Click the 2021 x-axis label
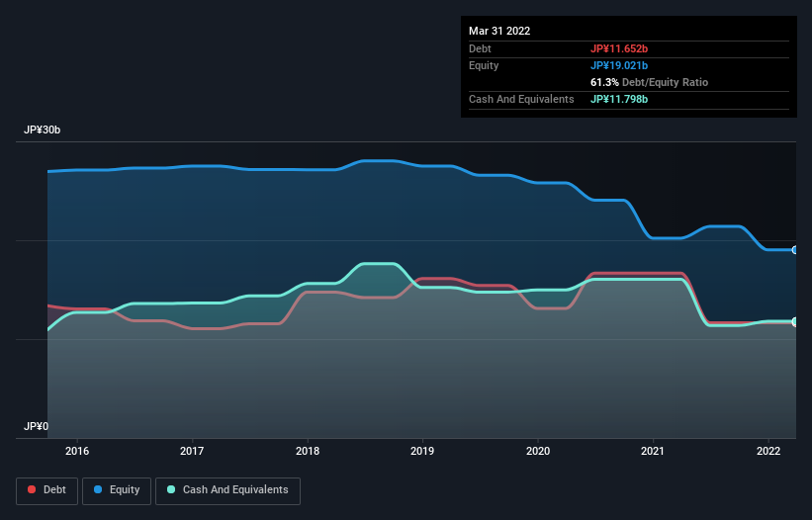The image size is (812, 520). 653,451
